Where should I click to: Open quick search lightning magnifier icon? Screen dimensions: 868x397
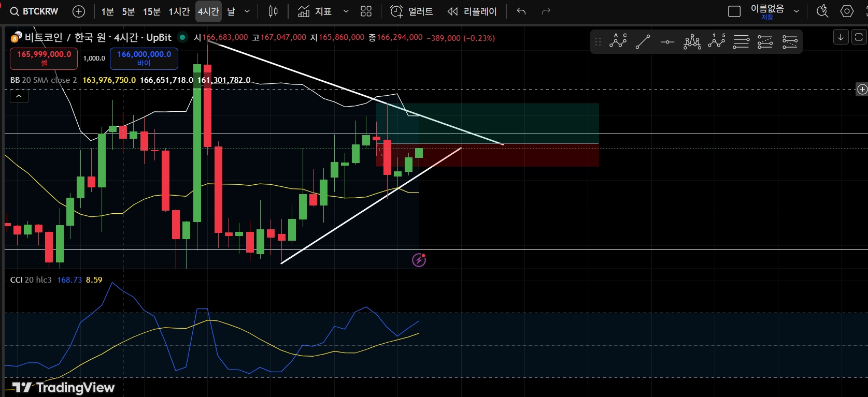pos(822,11)
